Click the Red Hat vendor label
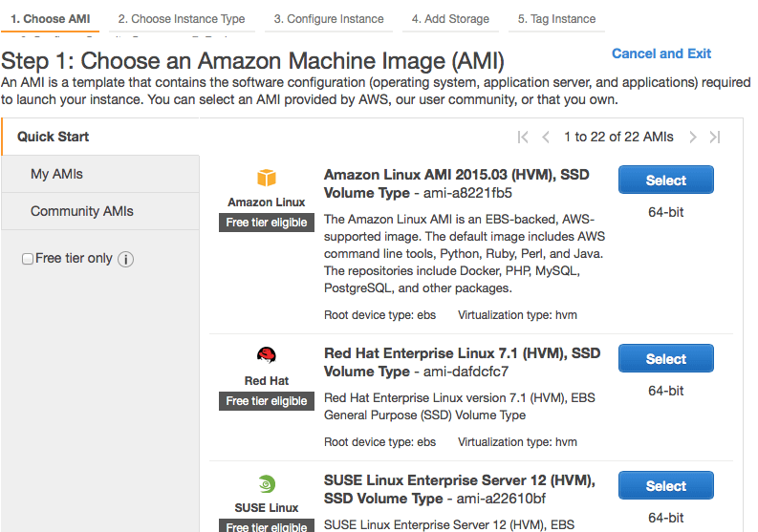Viewport: 758px width, 532px height. click(x=267, y=381)
